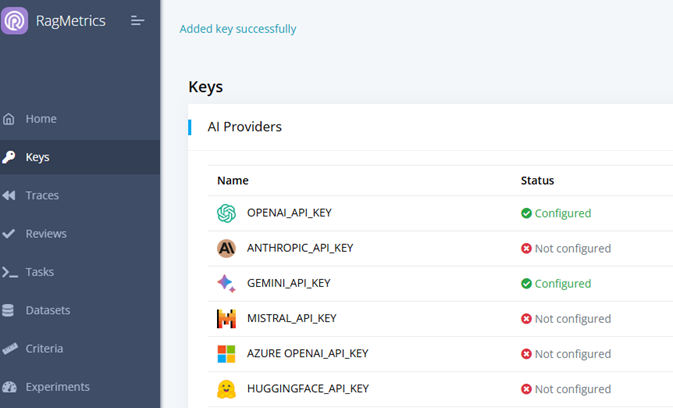
Task: Go to Experiments in sidebar
Action: point(57,387)
